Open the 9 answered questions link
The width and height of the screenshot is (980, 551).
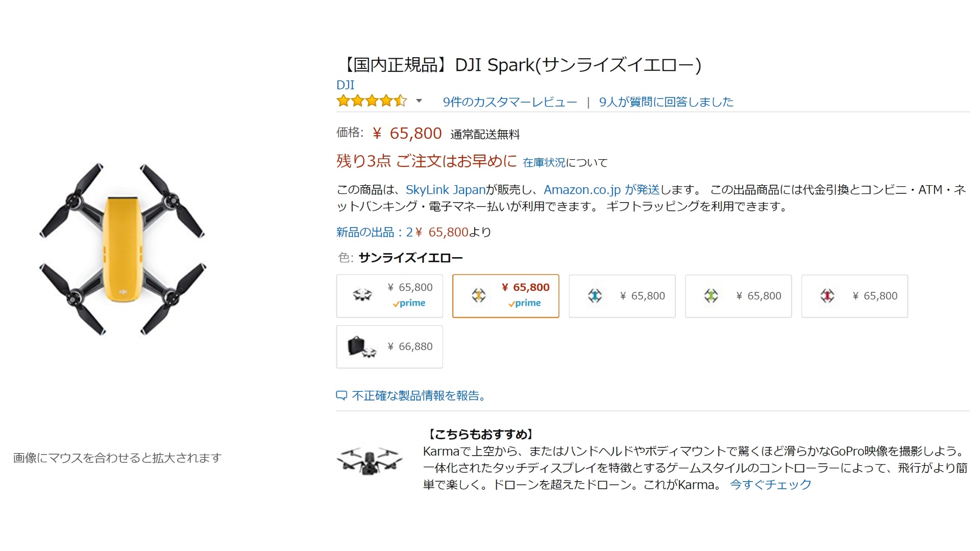pyautogui.click(x=666, y=102)
